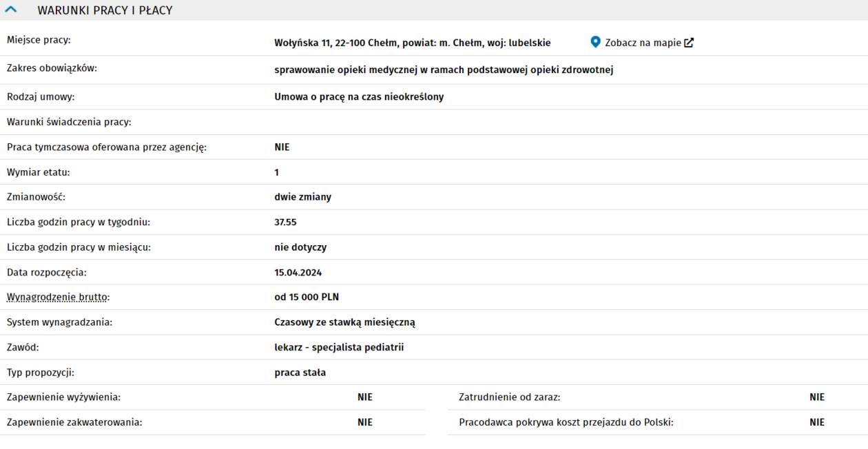Screen dimensions: 868x449
Task: Click the WARUNKI PRACY I PŁACY header title
Action: click(x=105, y=10)
